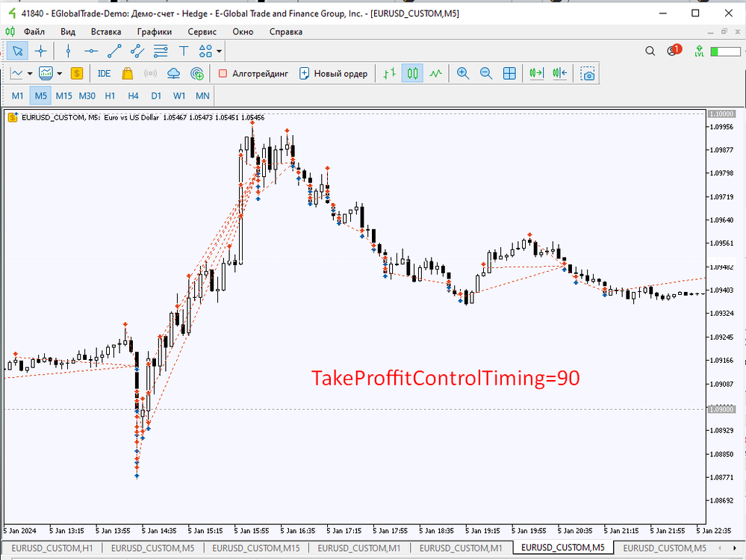Switch chart to line chart
This screenshot has width=746, height=560.
pos(436,74)
